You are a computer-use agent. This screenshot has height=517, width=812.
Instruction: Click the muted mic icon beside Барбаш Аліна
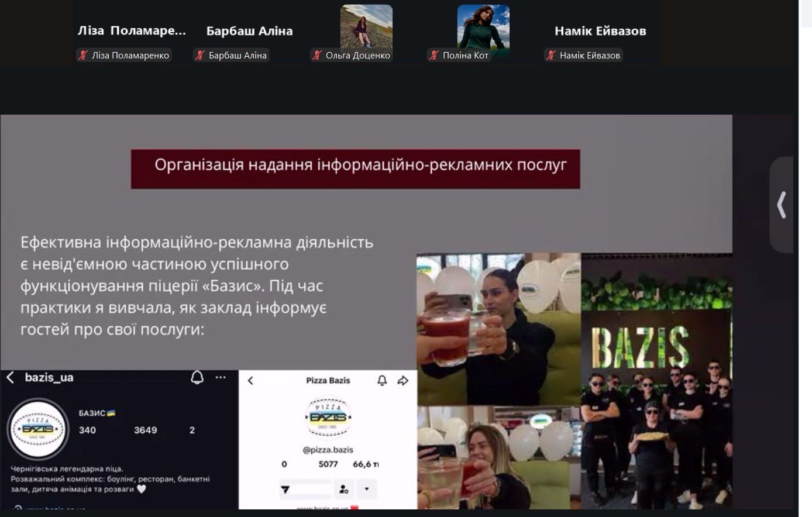coord(199,56)
